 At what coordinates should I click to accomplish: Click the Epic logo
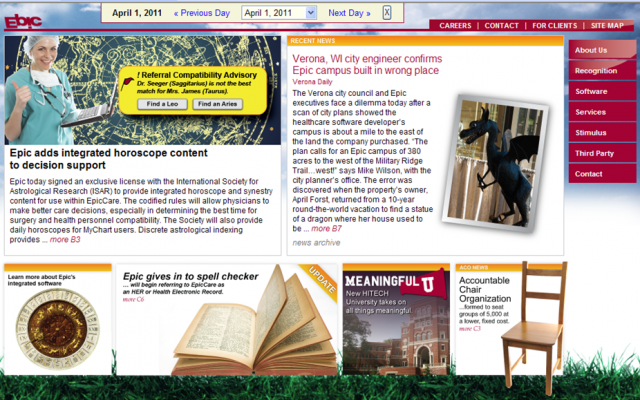click(x=23, y=22)
